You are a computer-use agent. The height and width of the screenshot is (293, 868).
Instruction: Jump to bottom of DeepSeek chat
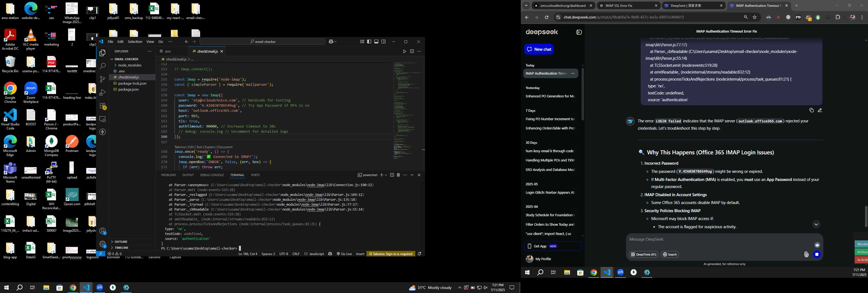[816, 224]
